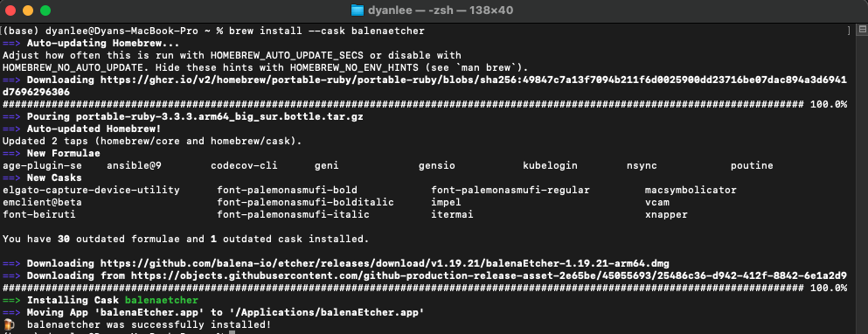This screenshot has width=868, height=334.
Task: Click the beer mug emoji icon
Action: pyautogui.click(x=8, y=324)
